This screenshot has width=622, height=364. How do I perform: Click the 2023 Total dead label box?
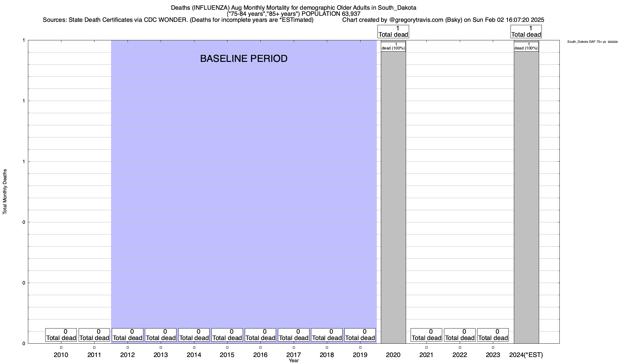pos(493,335)
